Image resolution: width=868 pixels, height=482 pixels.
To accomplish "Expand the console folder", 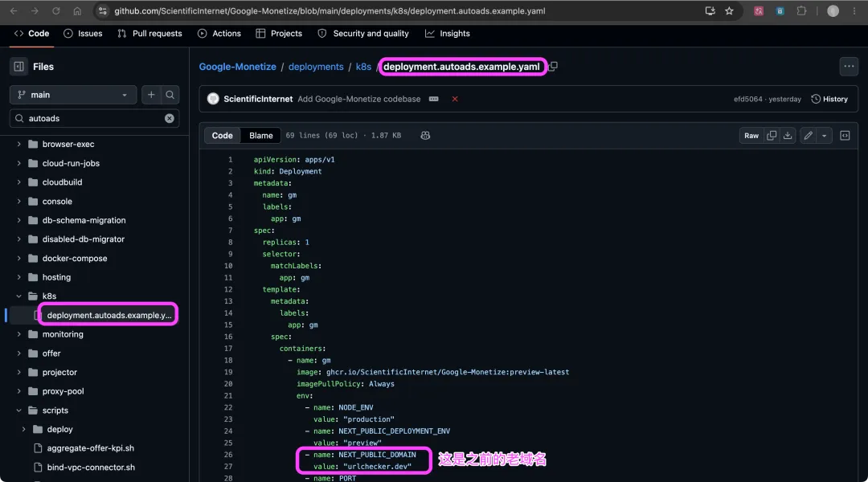I will click(x=18, y=202).
